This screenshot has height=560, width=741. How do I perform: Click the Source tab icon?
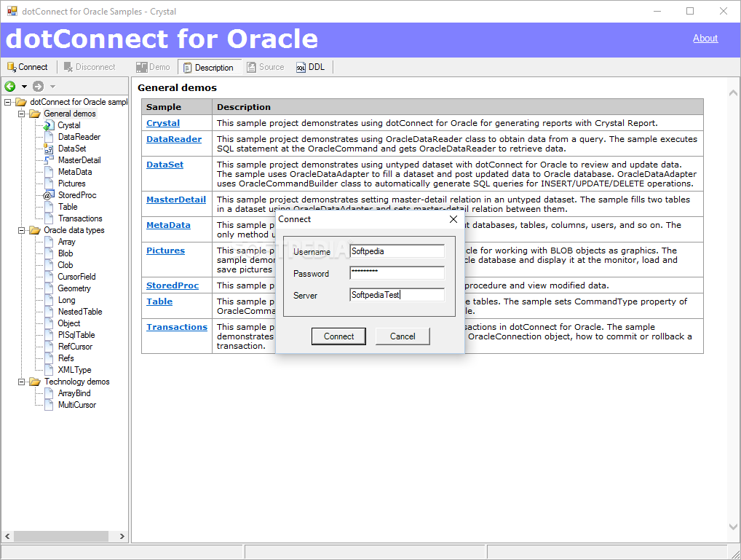click(251, 67)
